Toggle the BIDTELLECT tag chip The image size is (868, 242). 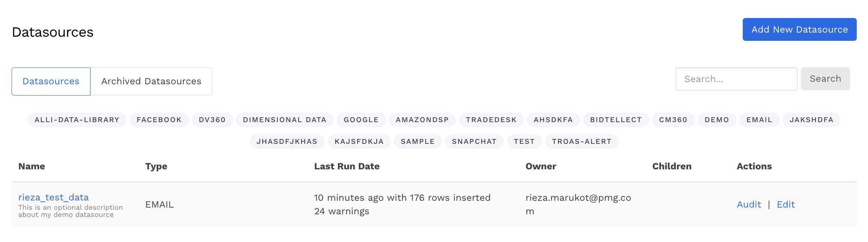pyautogui.click(x=616, y=120)
